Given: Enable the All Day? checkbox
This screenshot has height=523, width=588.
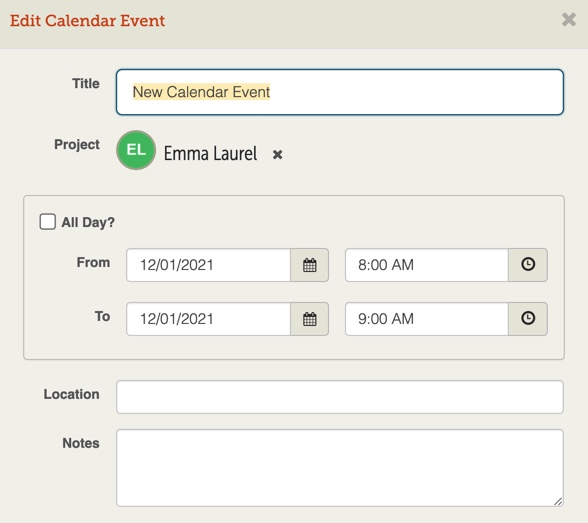Looking at the screenshot, I should pos(48,222).
